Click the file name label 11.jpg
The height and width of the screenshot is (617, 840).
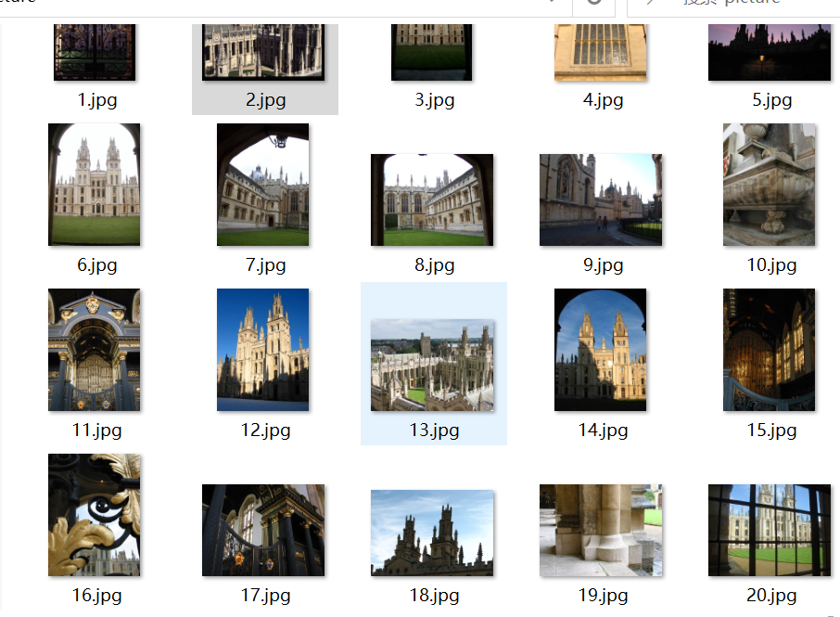pos(97,430)
